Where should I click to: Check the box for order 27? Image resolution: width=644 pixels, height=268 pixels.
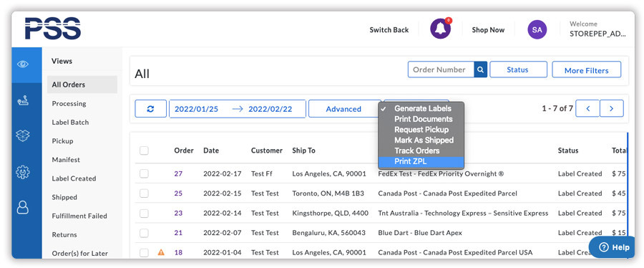tap(144, 173)
